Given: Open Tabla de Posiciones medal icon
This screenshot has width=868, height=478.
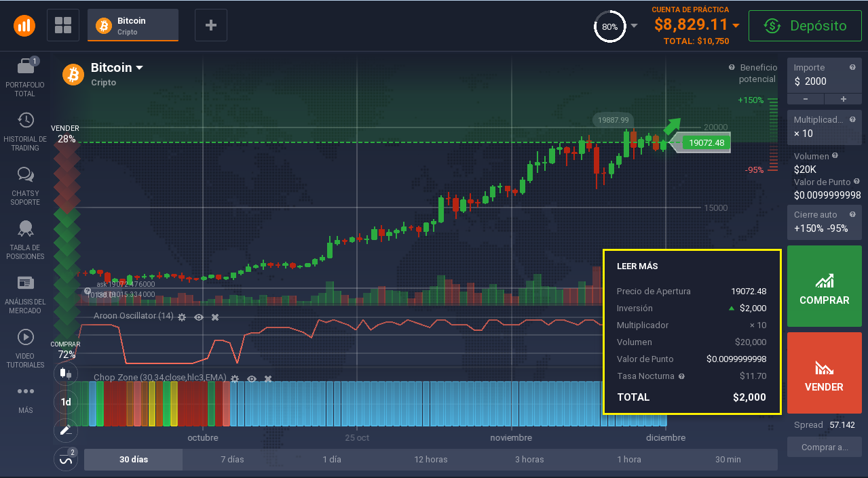Looking at the screenshot, I should pos(25,229).
